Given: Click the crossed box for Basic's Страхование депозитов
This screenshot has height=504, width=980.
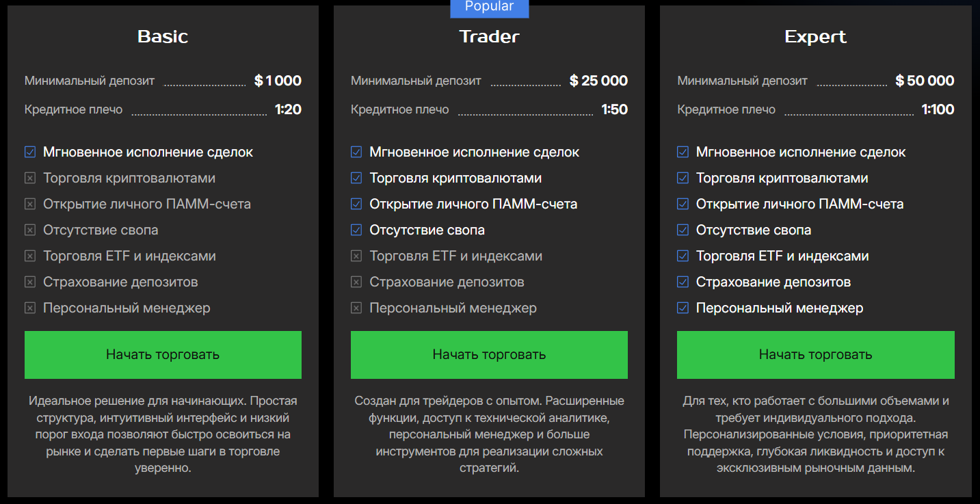Looking at the screenshot, I should [x=30, y=282].
